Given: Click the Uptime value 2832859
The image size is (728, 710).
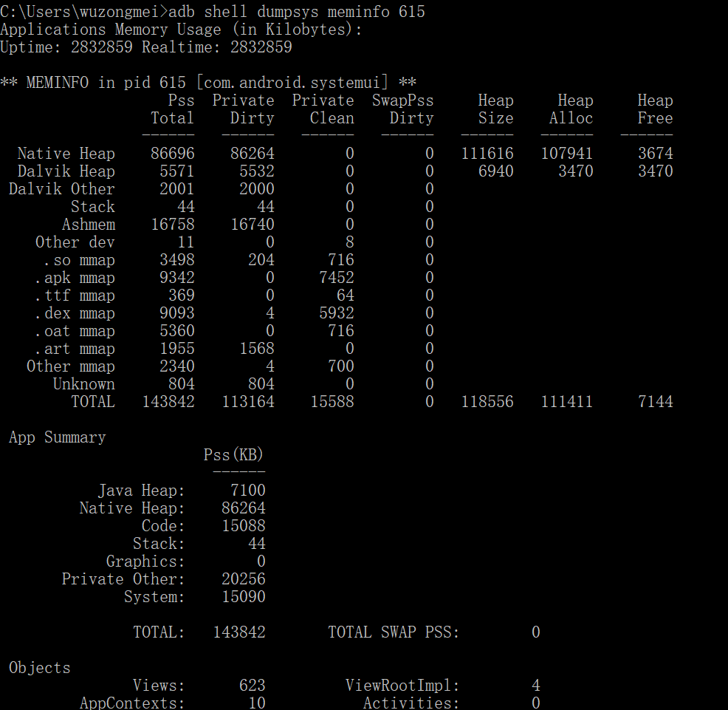Looking at the screenshot, I should click(102, 47).
